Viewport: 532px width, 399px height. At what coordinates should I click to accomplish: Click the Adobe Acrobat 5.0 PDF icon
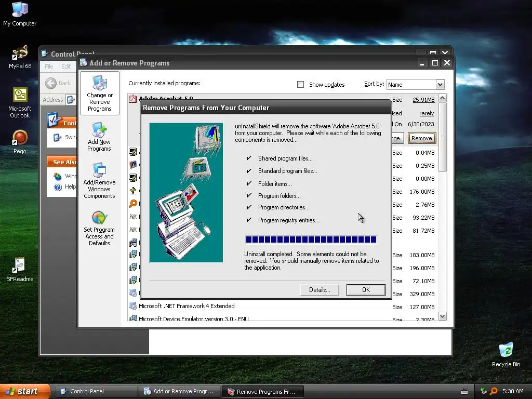(x=132, y=99)
